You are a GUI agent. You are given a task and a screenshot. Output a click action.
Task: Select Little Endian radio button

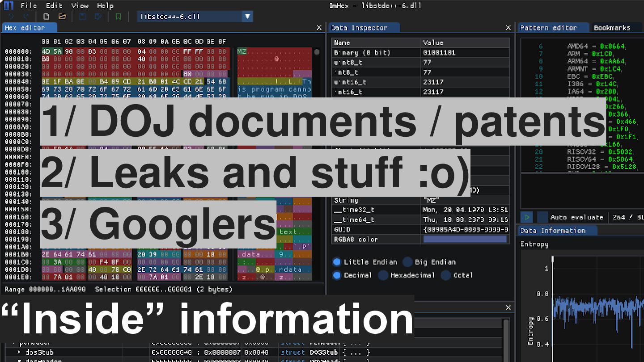coord(337,262)
